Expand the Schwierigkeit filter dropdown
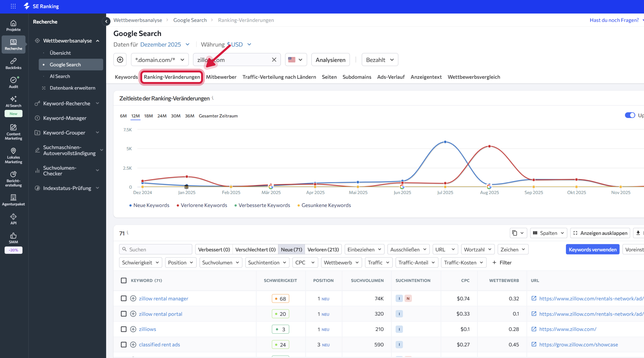Viewport: 644px width, 358px height. click(141, 262)
